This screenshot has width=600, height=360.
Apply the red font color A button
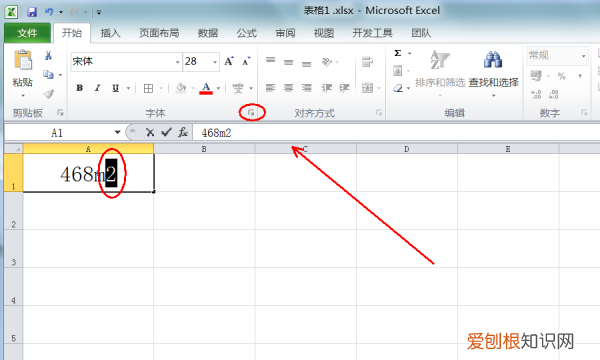pos(206,88)
